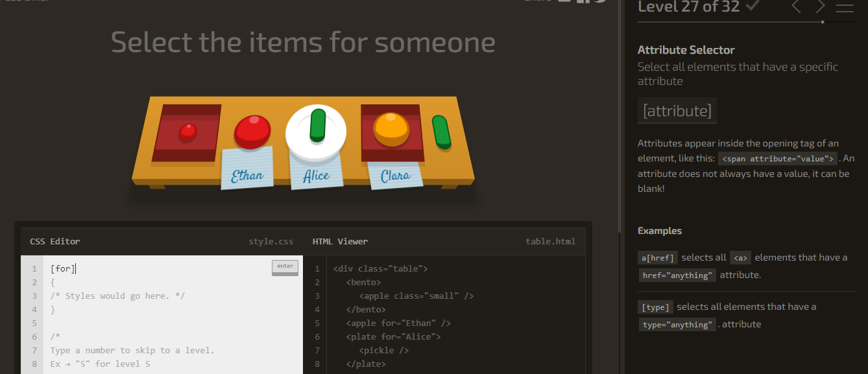Click the small apple inside the first bento
The height and width of the screenshot is (374, 868).
pos(187,133)
